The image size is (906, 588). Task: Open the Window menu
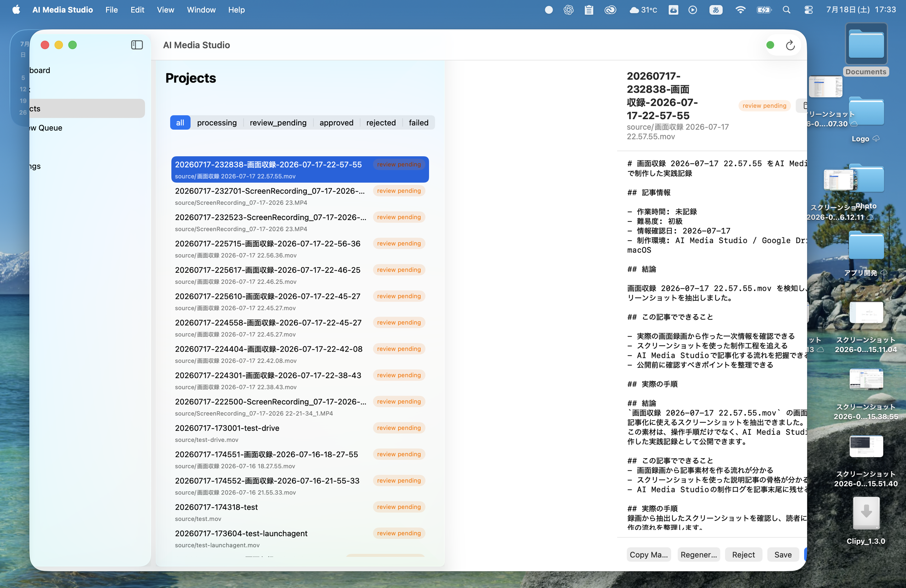[x=201, y=10]
